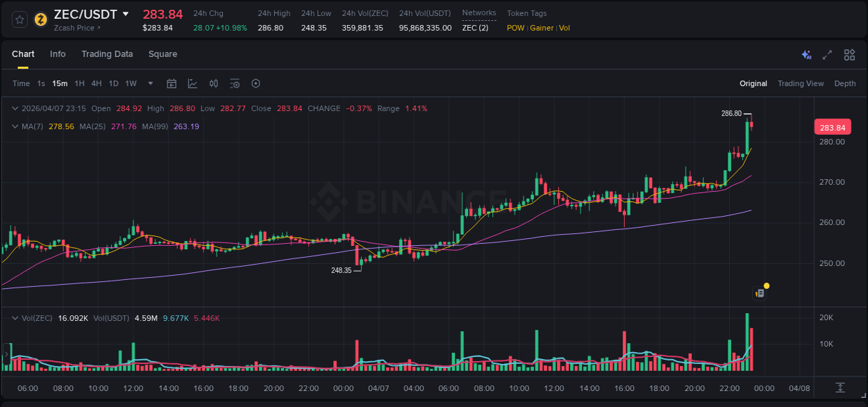The height and width of the screenshot is (407, 868).
Task: Collapse the moving averages row chevron
Action: tap(15, 126)
